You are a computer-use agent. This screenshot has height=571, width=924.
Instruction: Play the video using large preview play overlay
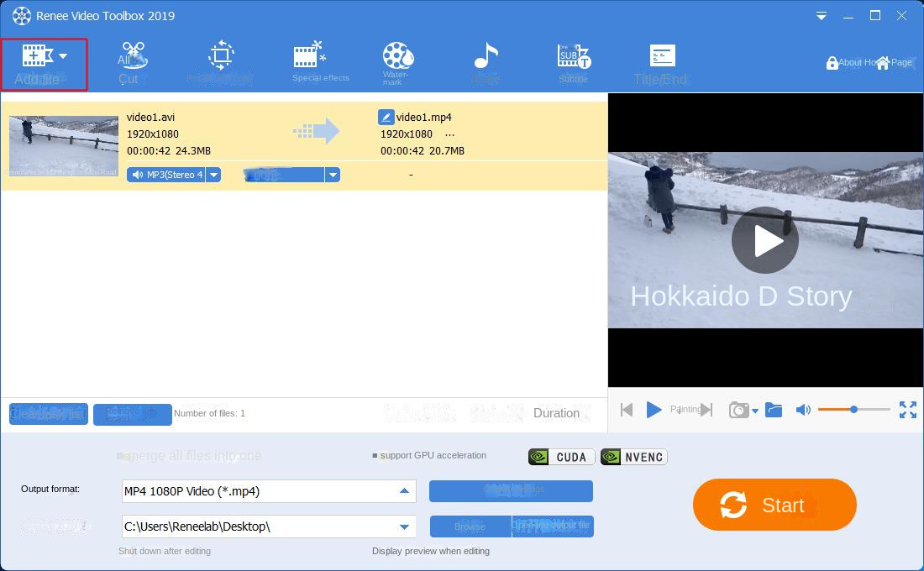765,240
